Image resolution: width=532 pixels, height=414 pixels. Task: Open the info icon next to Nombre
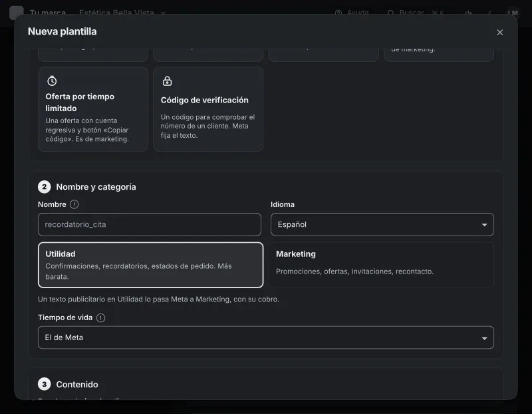(x=74, y=204)
